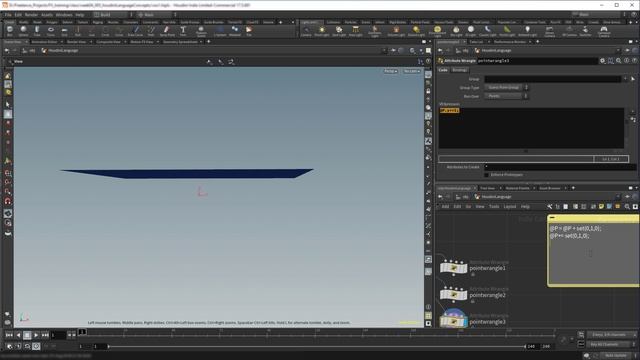Click the stop playback button
640x360 pixels.
click(x=27, y=335)
